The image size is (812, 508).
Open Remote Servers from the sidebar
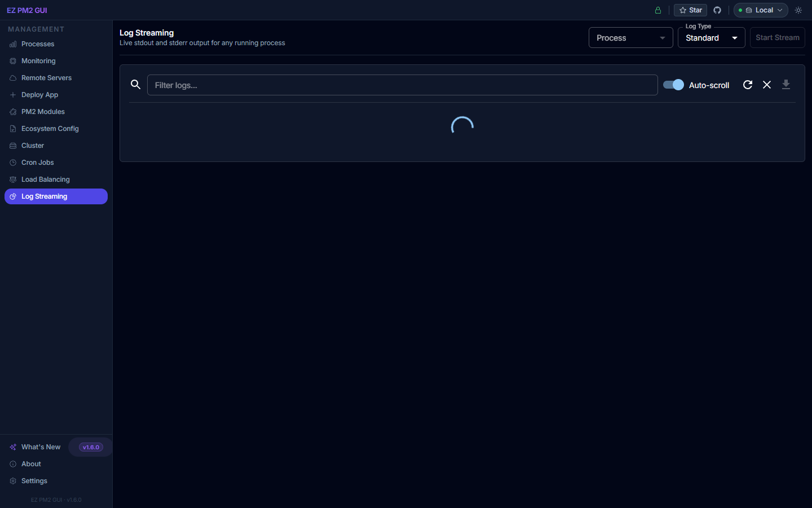pos(47,77)
